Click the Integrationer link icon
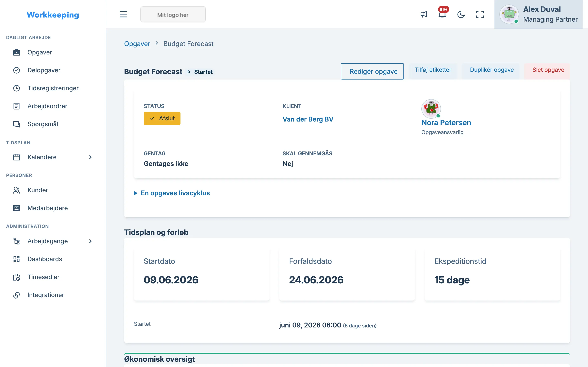Image resolution: width=588 pixels, height=367 pixels. tap(17, 295)
